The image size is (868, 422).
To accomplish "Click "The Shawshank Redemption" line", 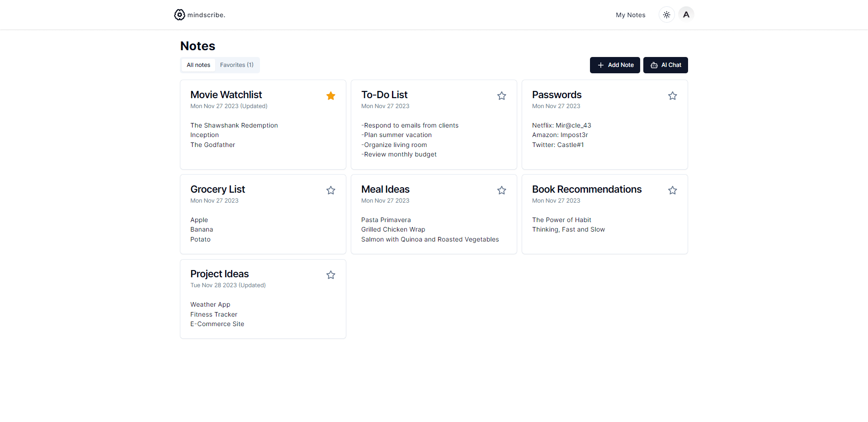I will (x=234, y=125).
